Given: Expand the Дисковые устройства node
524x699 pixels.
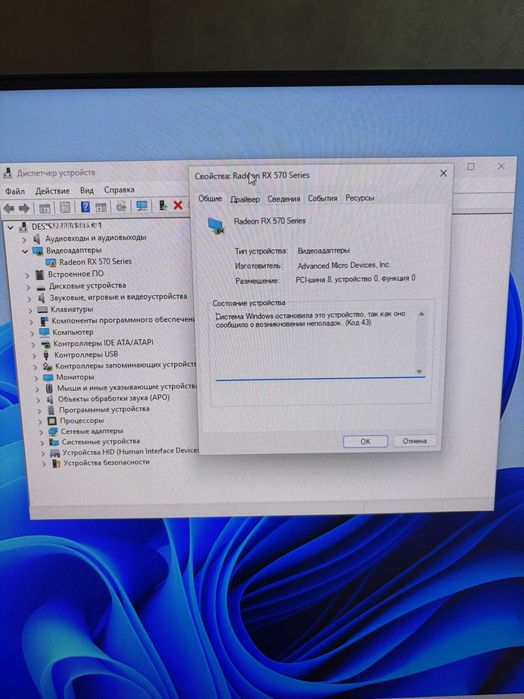Looking at the screenshot, I should coord(29,287).
